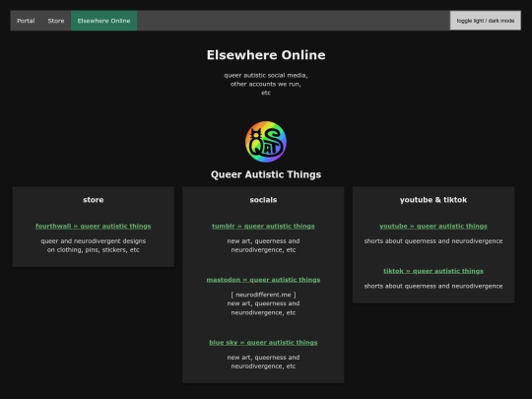This screenshot has width=532, height=399.
Task: Click 'queer and neurodivergent designs' description
Action: (x=94, y=241)
